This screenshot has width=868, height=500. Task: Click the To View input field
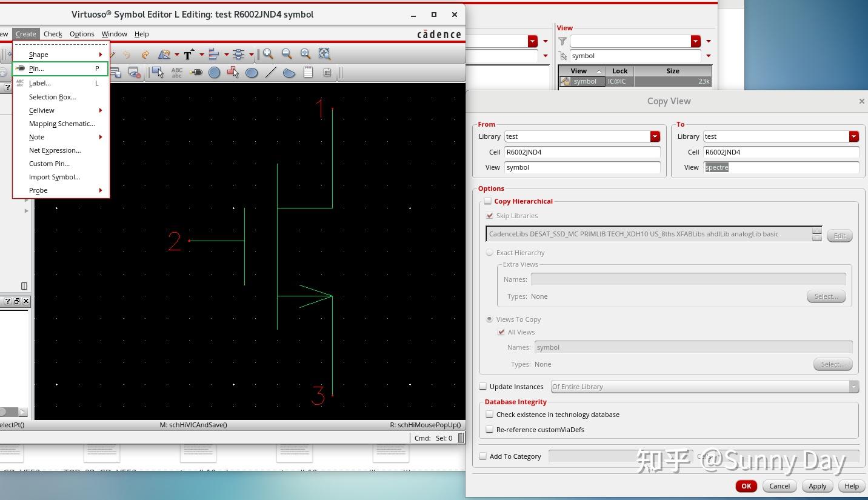tap(781, 167)
